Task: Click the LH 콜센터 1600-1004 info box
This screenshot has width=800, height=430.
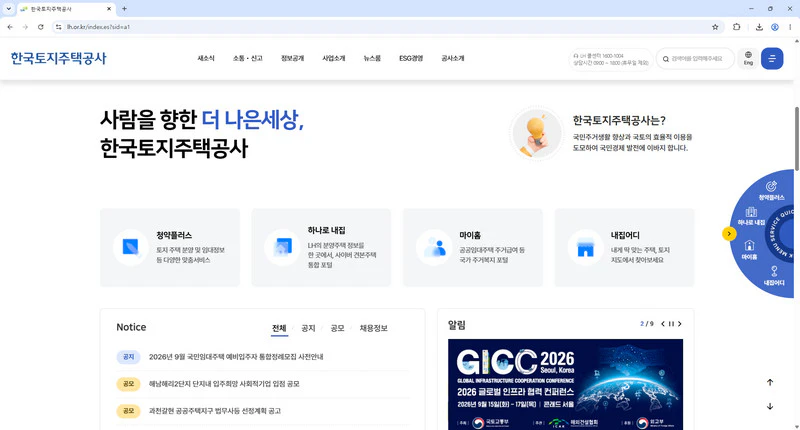Action: 611,59
